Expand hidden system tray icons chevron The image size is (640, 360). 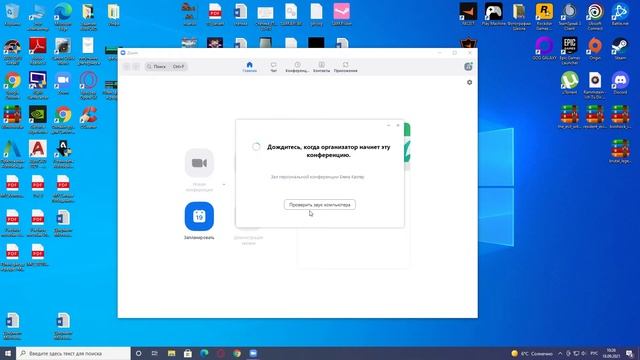point(560,353)
